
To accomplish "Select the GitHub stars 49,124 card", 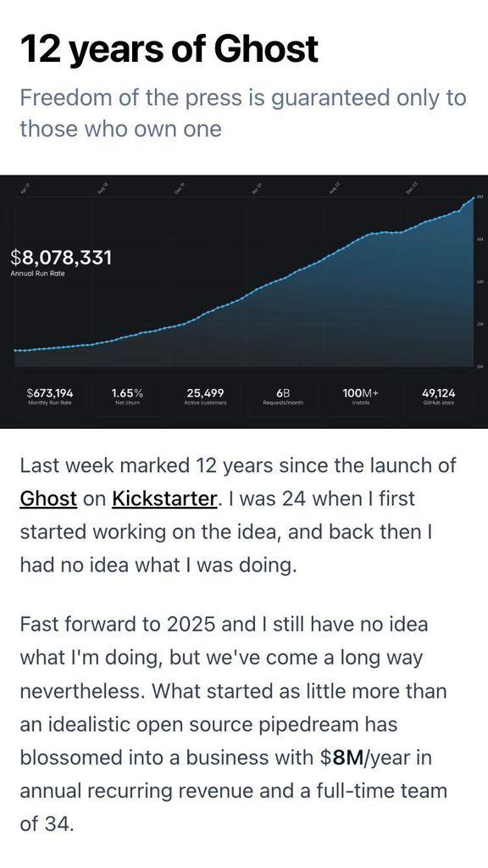I will [x=439, y=397].
